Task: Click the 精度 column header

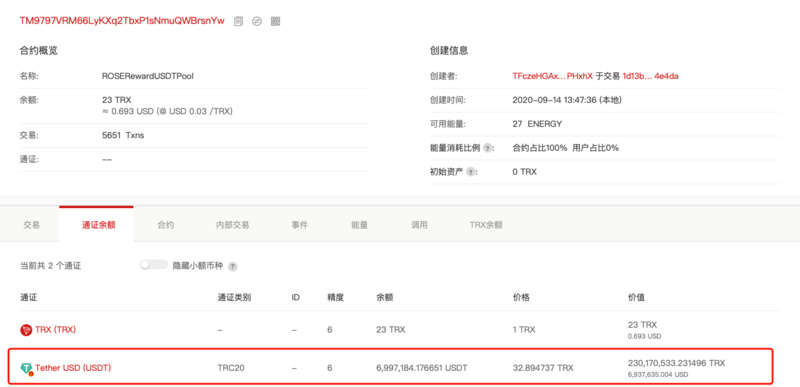Action: (x=335, y=297)
